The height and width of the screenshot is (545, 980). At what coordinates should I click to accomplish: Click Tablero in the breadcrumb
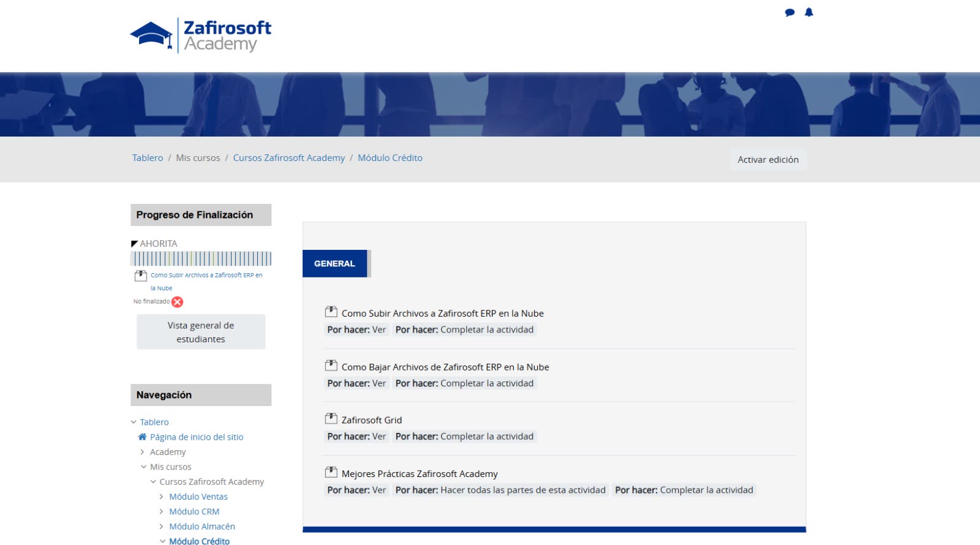coord(148,158)
